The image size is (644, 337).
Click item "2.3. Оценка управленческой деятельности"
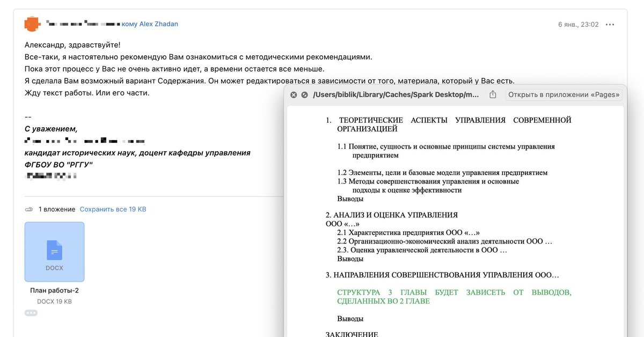click(422, 250)
